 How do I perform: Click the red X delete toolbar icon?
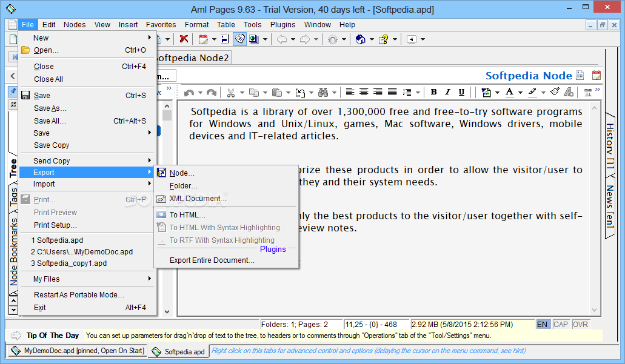184,39
